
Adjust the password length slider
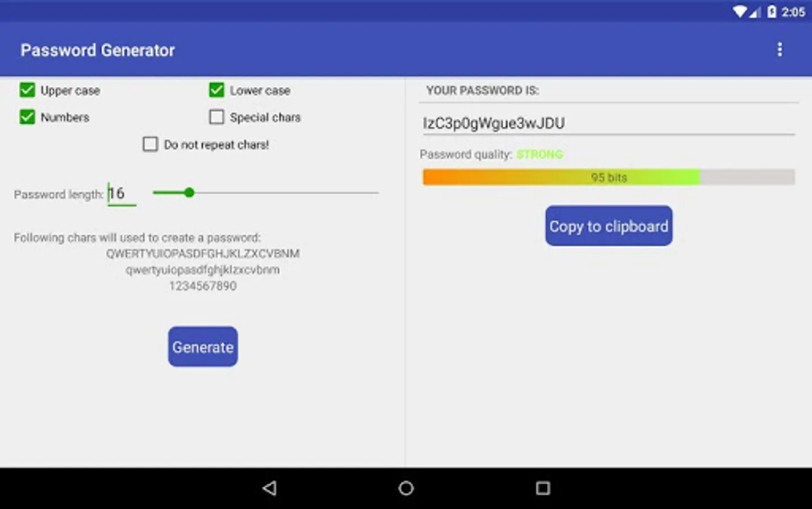(x=189, y=193)
